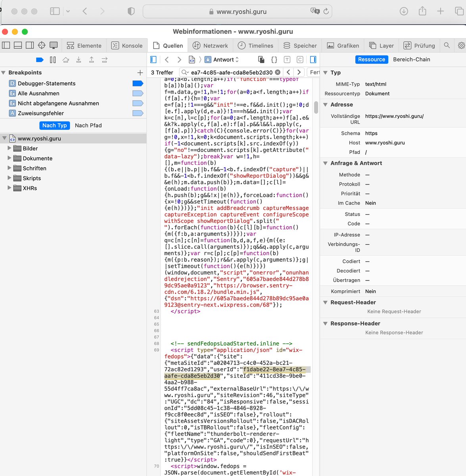
Task: Click the translate icon in address bar
Action: click(x=315, y=12)
